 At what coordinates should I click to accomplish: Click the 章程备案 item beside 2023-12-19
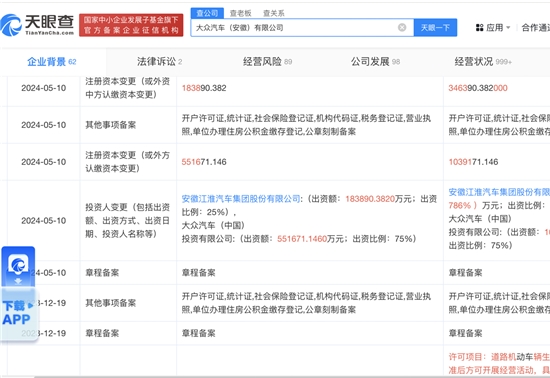tap(102, 333)
